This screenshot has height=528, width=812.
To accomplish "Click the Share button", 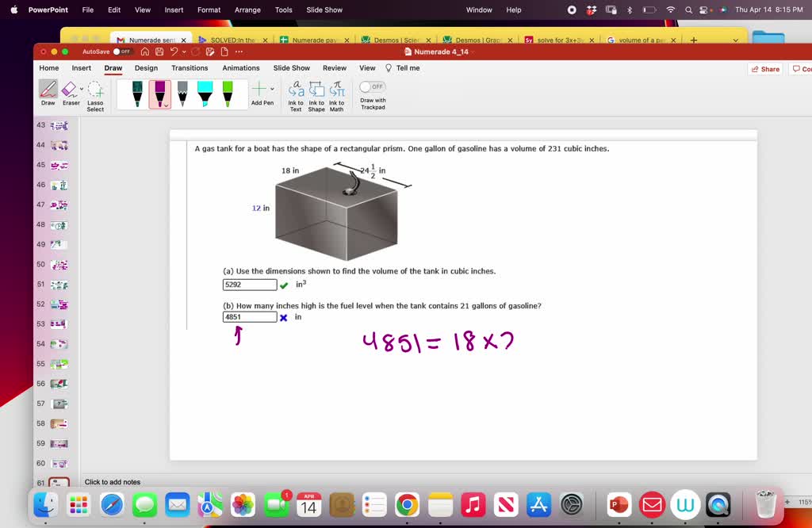I will point(764,68).
